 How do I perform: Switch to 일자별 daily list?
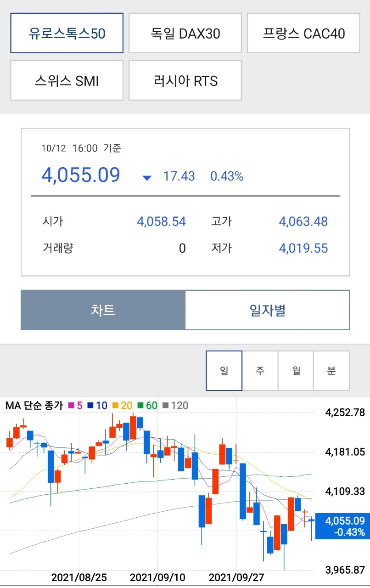[x=268, y=310]
